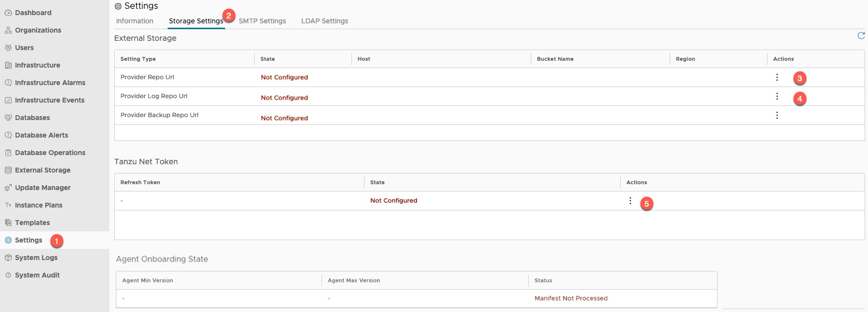Image resolution: width=868 pixels, height=312 pixels.
Task: Click the Dashboard sidebar icon
Action: pyautogui.click(x=8, y=13)
